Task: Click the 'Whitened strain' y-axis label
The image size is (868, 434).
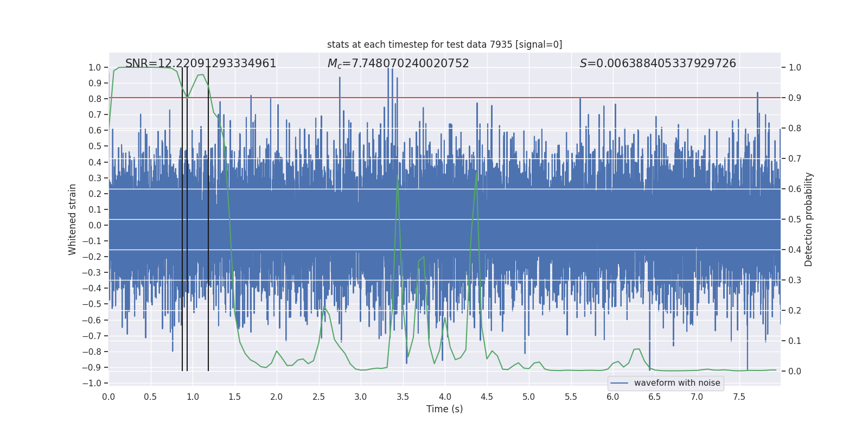Action: (73, 219)
